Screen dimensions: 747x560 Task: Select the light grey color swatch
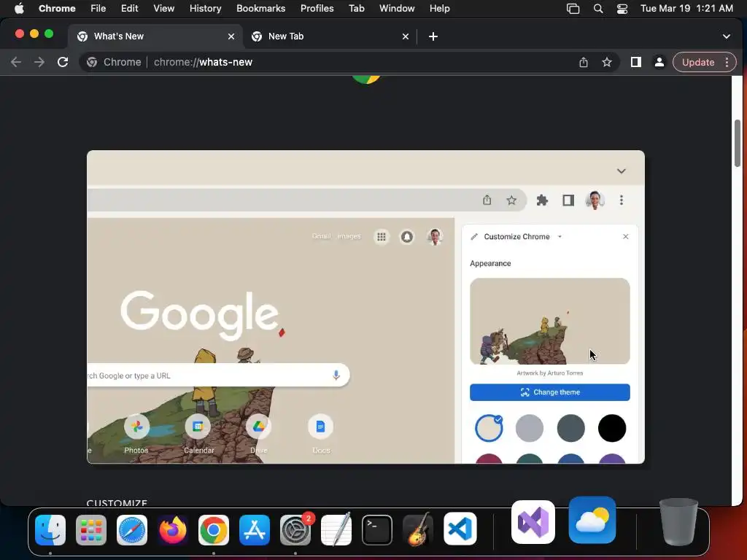530,428
